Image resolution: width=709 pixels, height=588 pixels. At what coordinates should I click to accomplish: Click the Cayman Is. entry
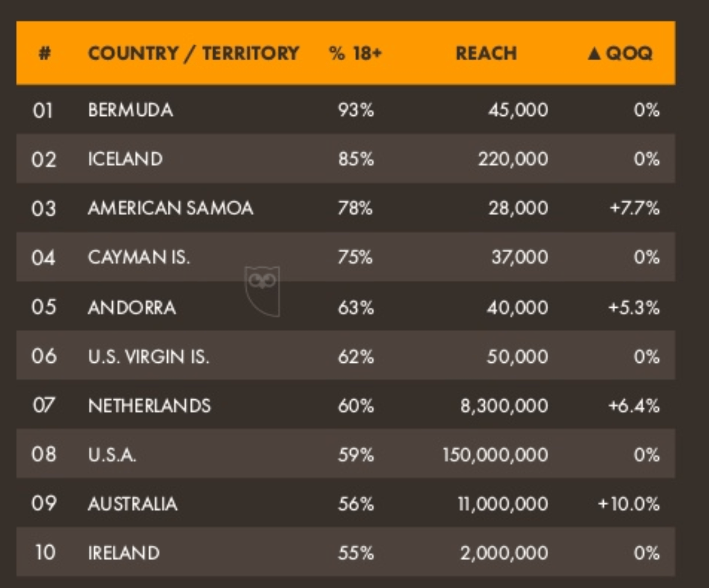139,258
